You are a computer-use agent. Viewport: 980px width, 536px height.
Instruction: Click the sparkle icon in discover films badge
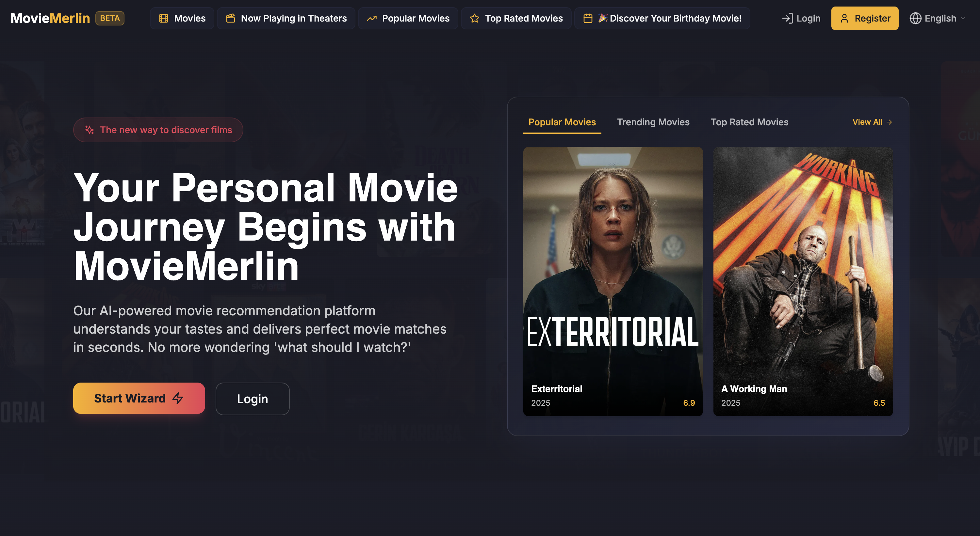[90, 130]
